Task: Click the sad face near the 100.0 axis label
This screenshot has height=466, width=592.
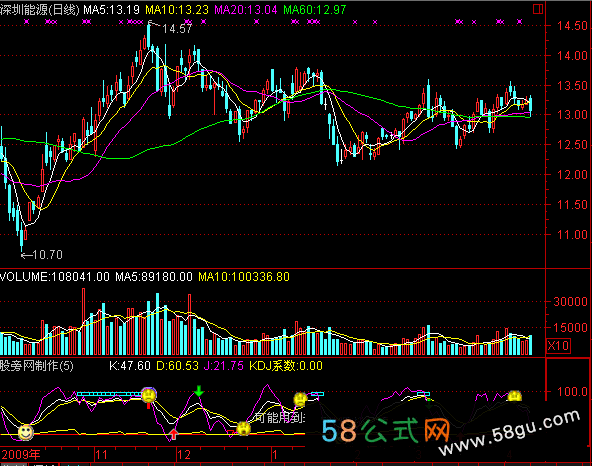Action: point(514,396)
